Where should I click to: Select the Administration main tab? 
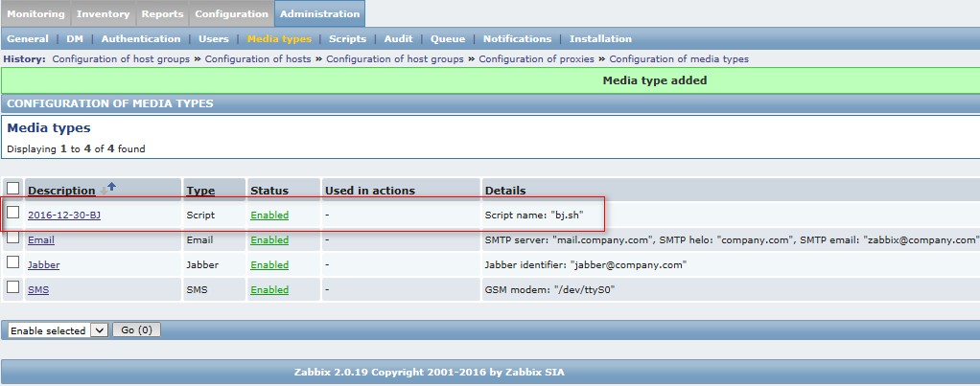pyautogui.click(x=319, y=13)
